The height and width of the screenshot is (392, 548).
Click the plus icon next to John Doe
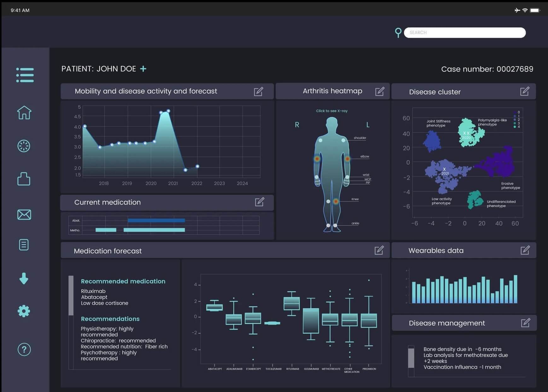tap(143, 69)
